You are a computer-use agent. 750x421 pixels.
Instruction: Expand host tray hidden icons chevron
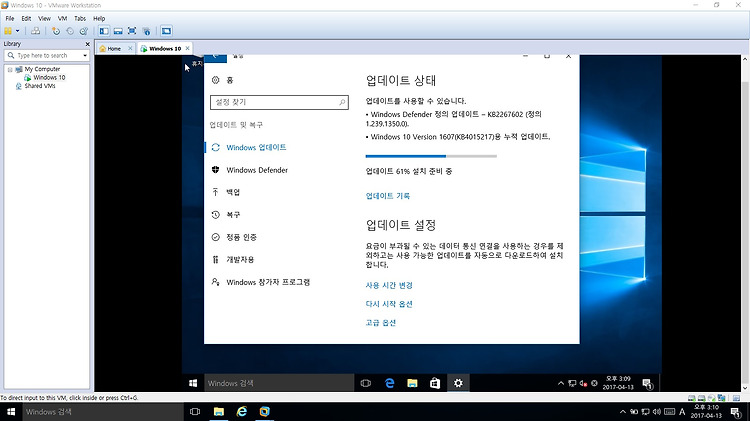coord(622,411)
